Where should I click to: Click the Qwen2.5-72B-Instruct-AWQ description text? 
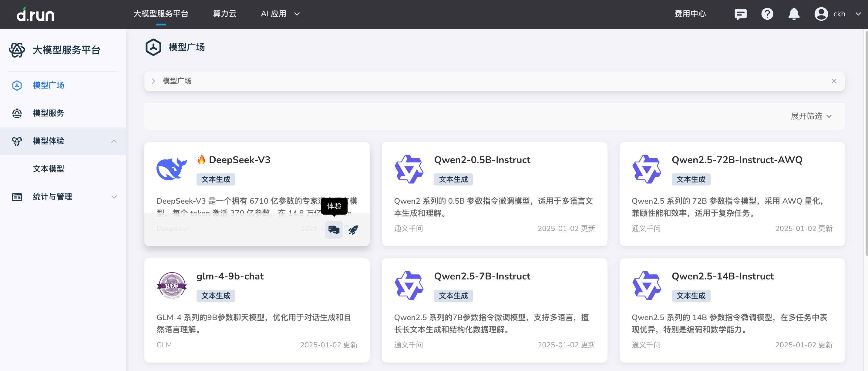click(x=728, y=207)
